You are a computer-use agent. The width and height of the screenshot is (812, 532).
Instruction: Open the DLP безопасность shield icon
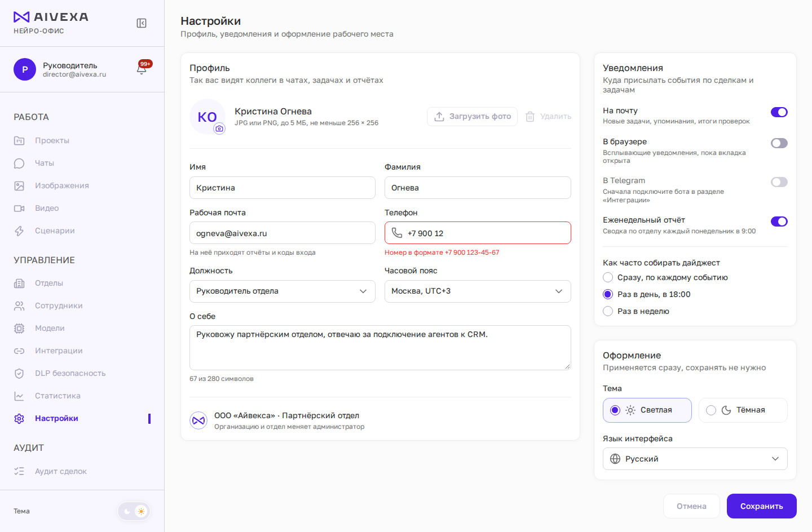point(19,373)
